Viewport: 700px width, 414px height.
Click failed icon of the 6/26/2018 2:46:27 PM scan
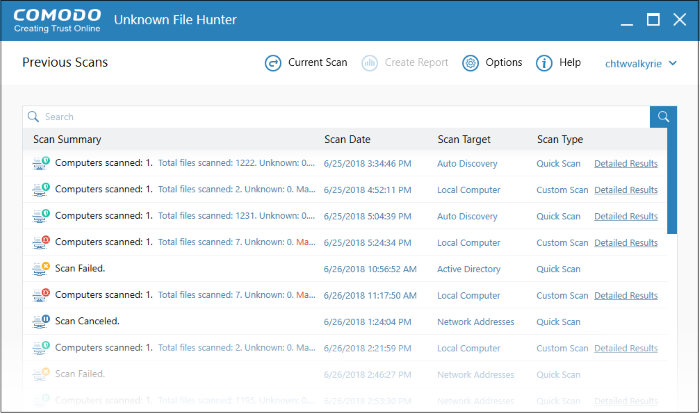tap(41, 374)
